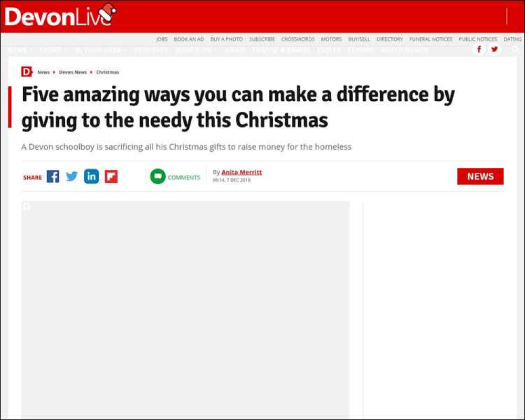The image size is (525, 420).
Task: Open the green comments bubble icon
Action: (x=157, y=176)
